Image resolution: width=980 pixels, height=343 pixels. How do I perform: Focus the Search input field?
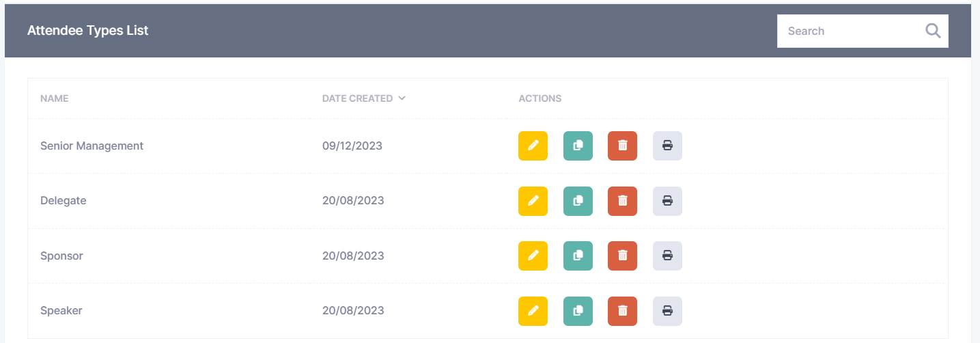coord(847,31)
